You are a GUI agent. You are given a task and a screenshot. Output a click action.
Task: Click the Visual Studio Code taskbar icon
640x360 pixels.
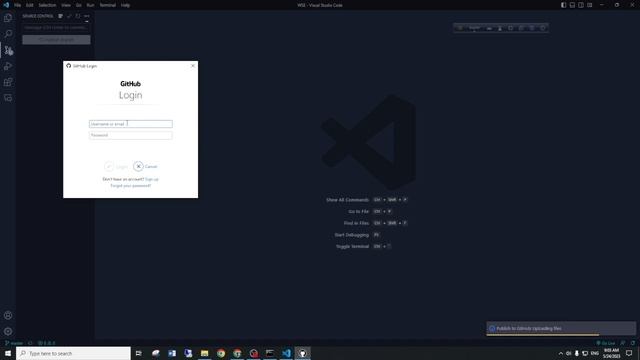[286, 353]
